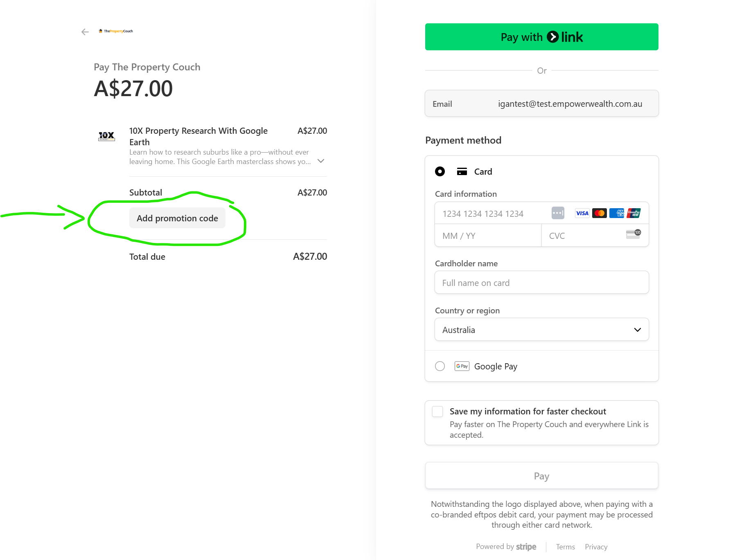Image resolution: width=744 pixels, height=560 pixels.
Task: Select the Google Pay radio button
Action: pos(440,366)
